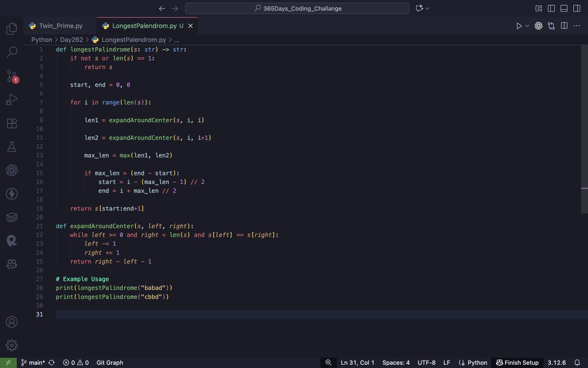Place cursor on empty line 31
This screenshot has width=588, height=368.
point(318,315)
